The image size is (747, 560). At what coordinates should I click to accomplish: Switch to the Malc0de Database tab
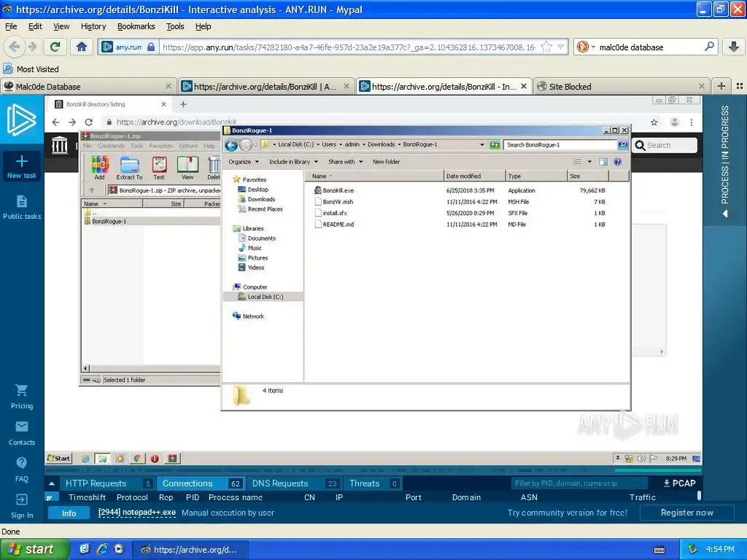pyautogui.click(x=88, y=87)
